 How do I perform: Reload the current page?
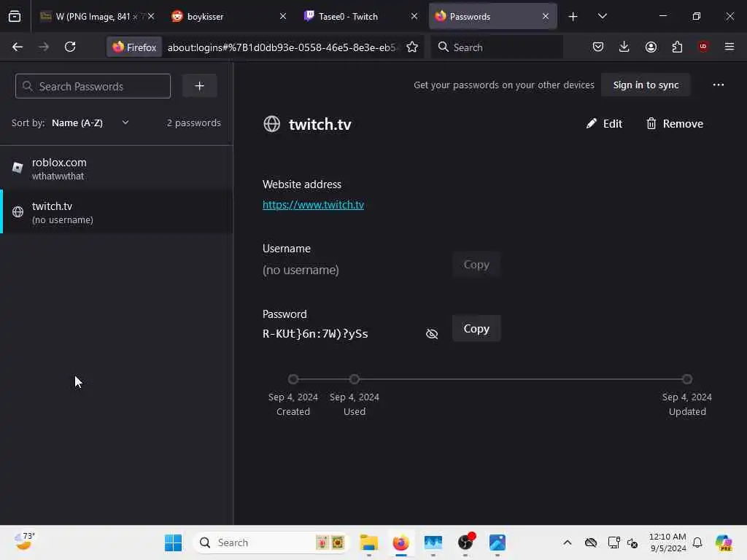(70, 47)
